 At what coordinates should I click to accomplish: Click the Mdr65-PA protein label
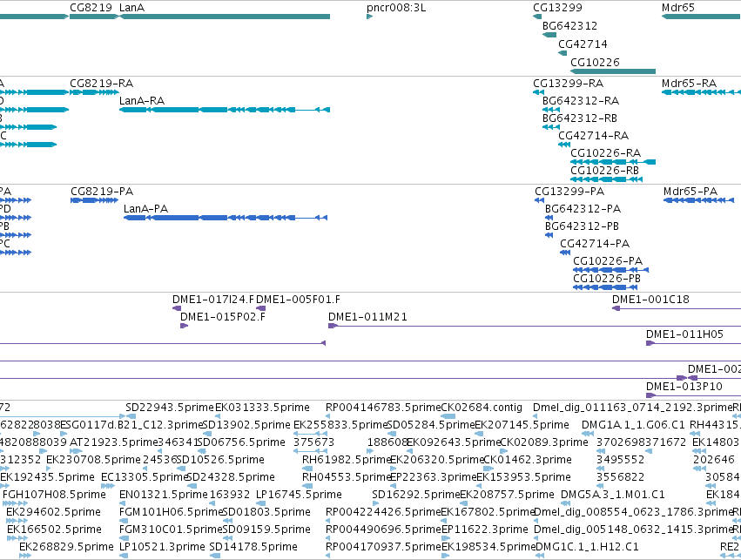(690, 192)
